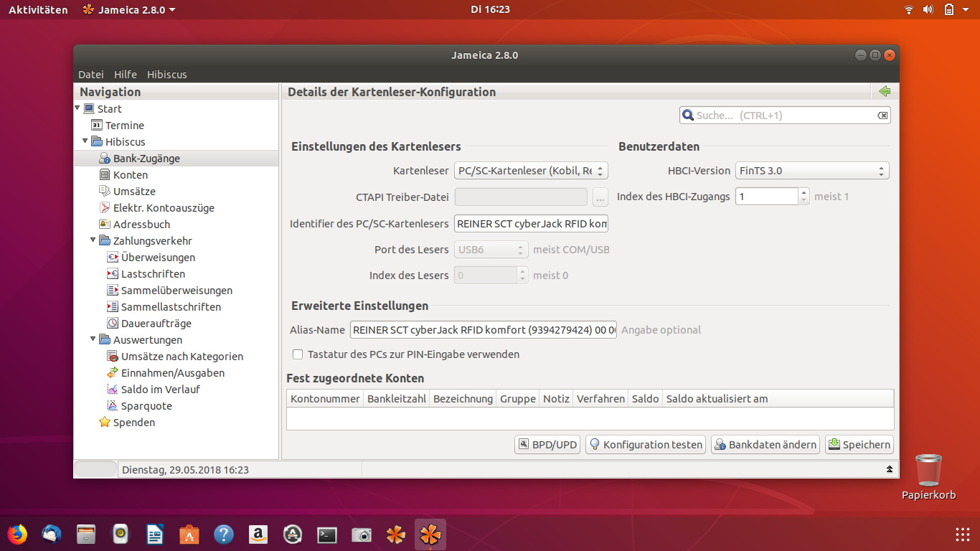The height and width of the screenshot is (551, 980).
Task: Open the Hilfe menu
Action: click(126, 75)
